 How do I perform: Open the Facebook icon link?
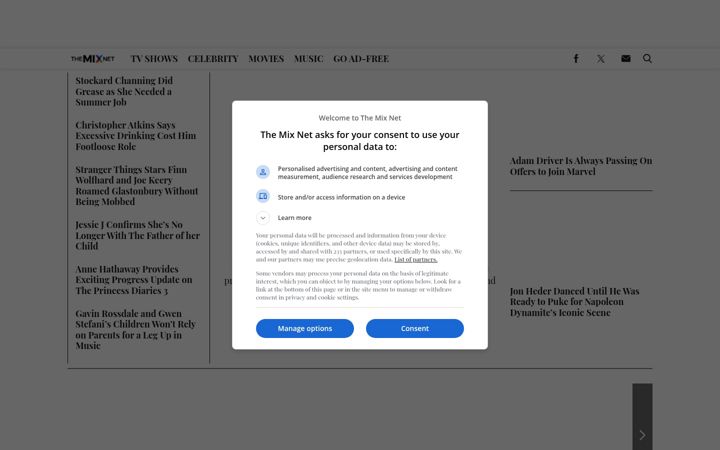576,58
